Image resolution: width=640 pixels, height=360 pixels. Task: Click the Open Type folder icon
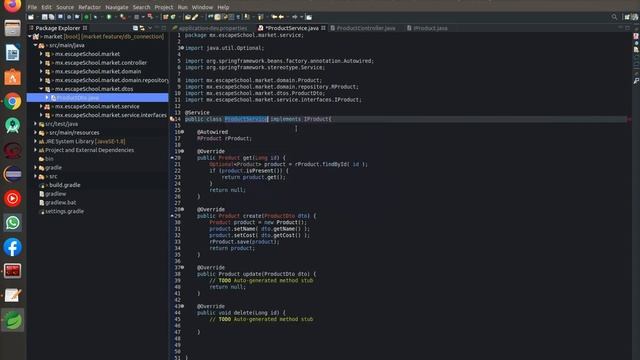tap(187, 17)
